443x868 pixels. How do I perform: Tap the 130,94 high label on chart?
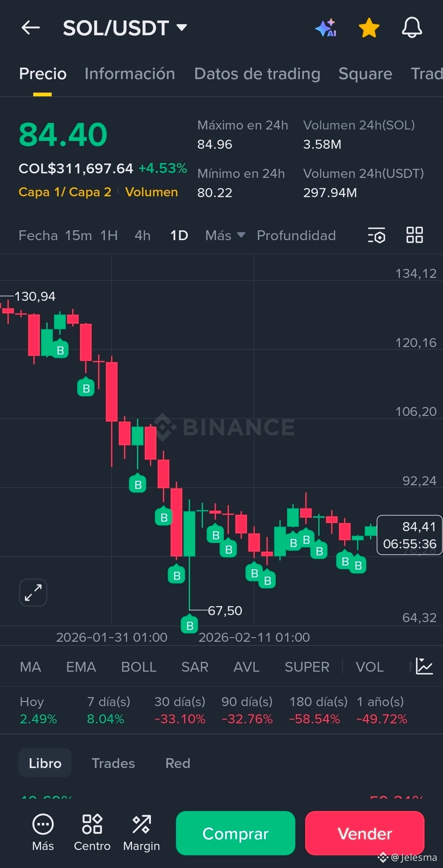(x=35, y=296)
